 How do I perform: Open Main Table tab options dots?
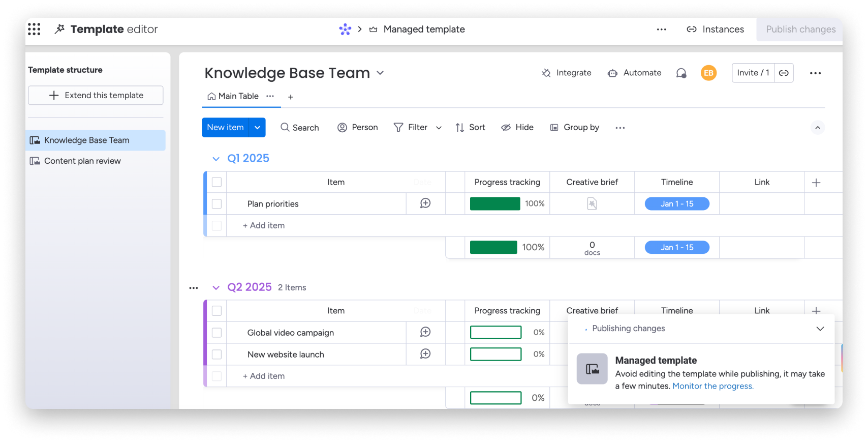(270, 96)
